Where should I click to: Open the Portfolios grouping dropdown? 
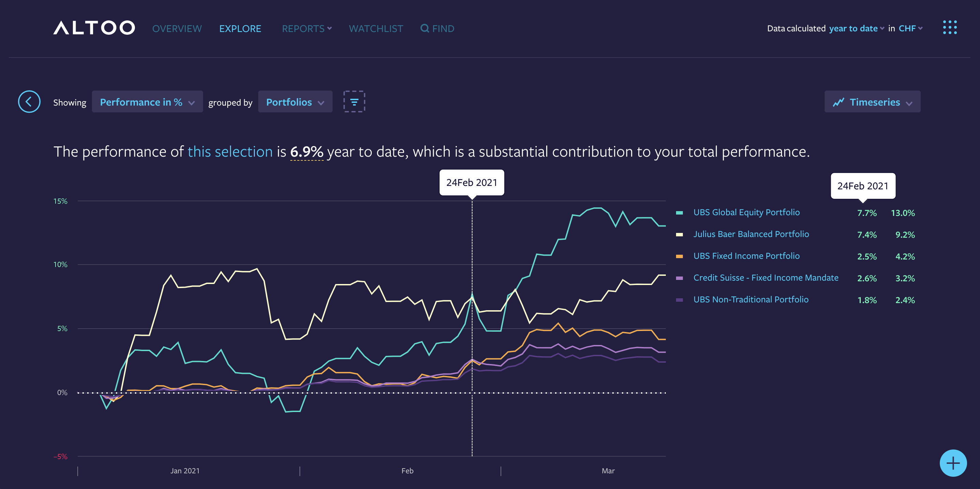pyautogui.click(x=295, y=101)
